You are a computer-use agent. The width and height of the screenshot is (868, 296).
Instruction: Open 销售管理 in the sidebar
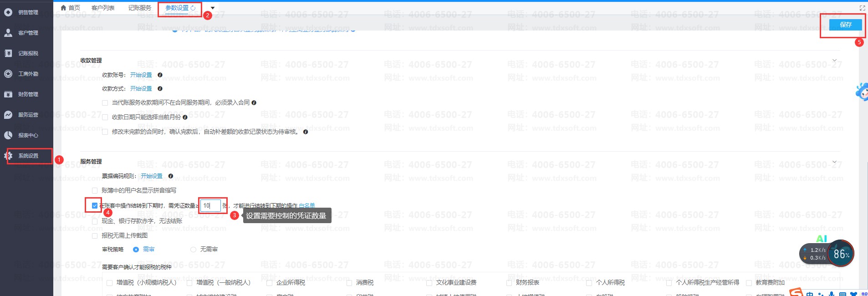click(x=28, y=12)
